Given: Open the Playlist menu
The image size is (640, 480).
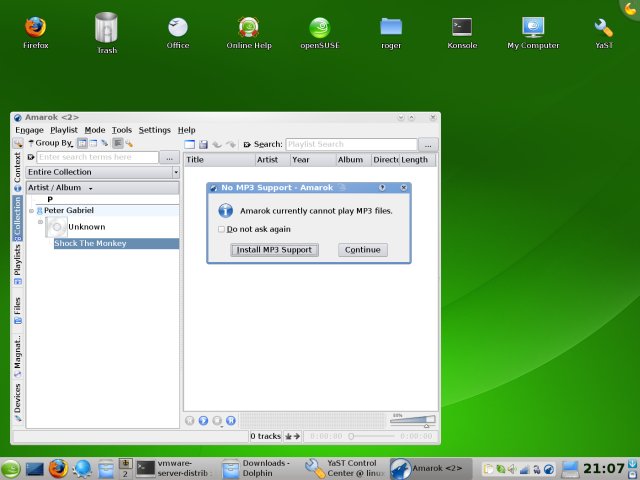Looking at the screenshot, I should (x=64, y=130).
